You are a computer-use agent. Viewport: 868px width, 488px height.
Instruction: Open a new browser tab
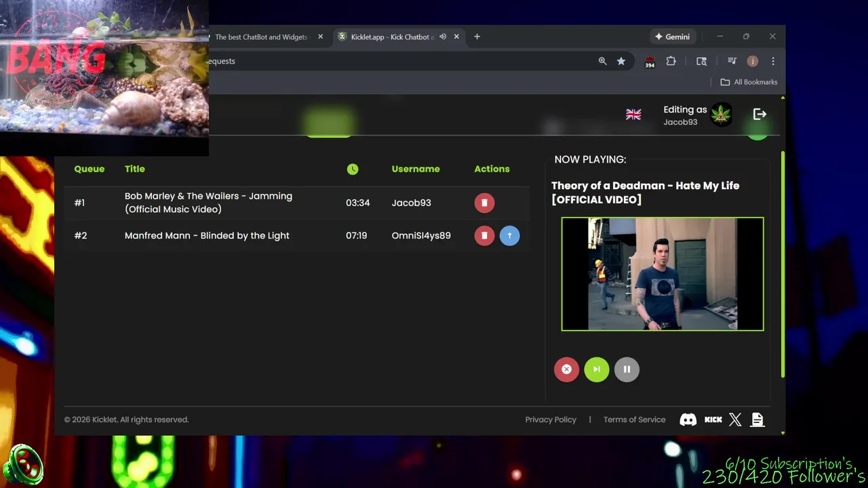477,37
